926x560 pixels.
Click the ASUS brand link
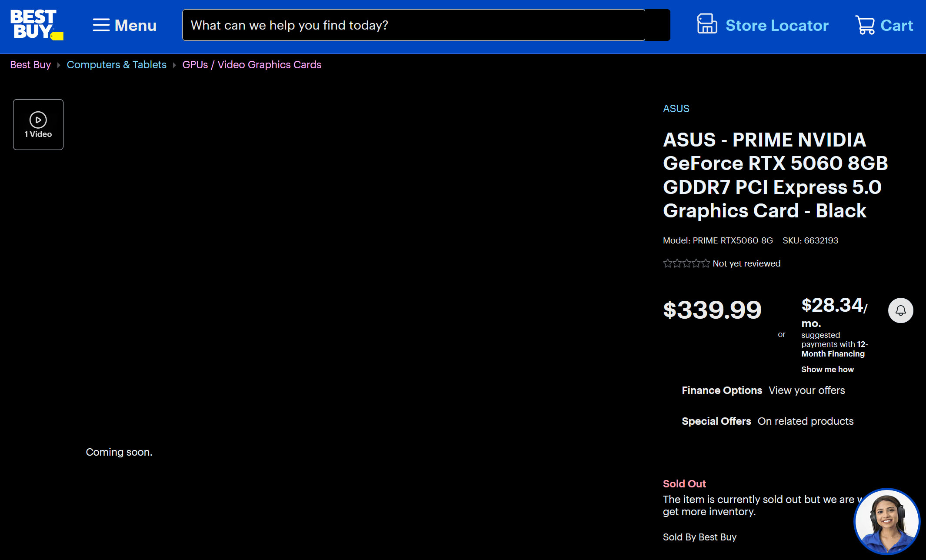676,109
